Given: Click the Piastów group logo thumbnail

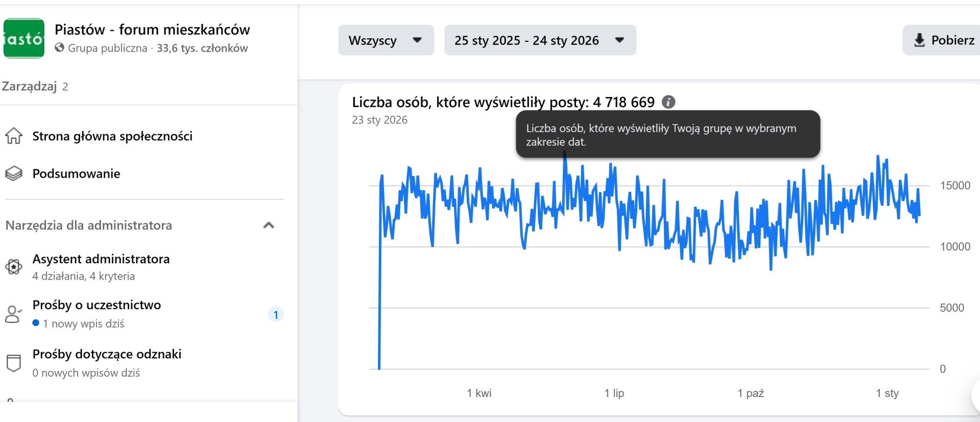Looking at the screenshot, I should tap(24, 38).
